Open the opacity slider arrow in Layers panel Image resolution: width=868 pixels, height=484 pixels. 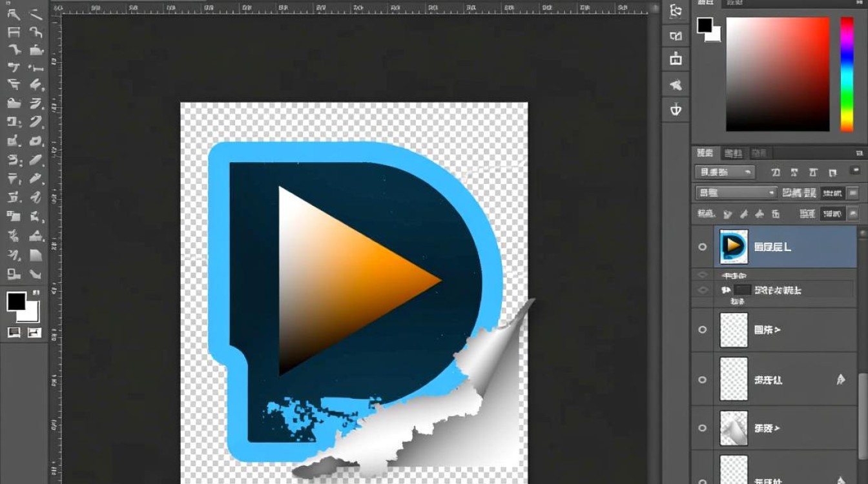(x=854, y=192)
